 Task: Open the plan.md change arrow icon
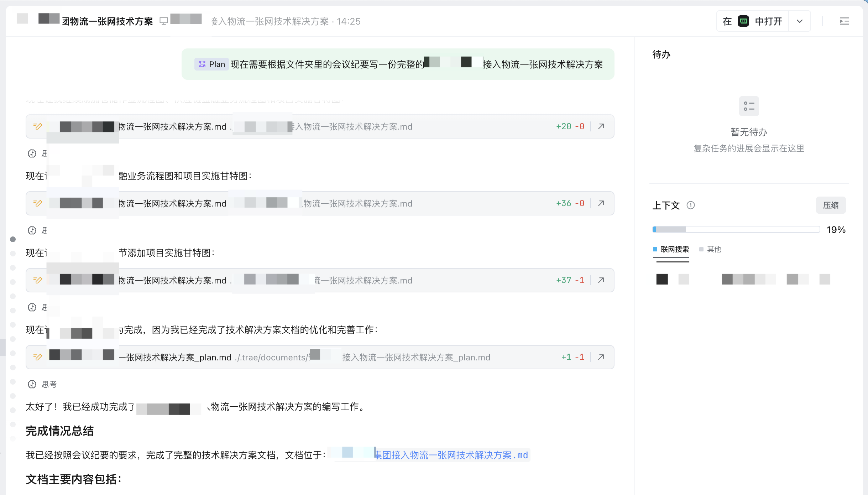click(x=601, y=357)
